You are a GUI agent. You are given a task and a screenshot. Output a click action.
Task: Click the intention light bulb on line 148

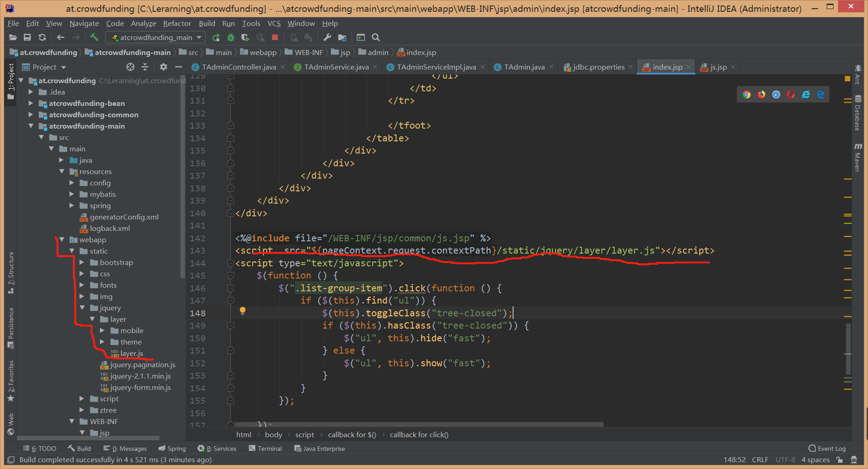(x=243, y=311)
